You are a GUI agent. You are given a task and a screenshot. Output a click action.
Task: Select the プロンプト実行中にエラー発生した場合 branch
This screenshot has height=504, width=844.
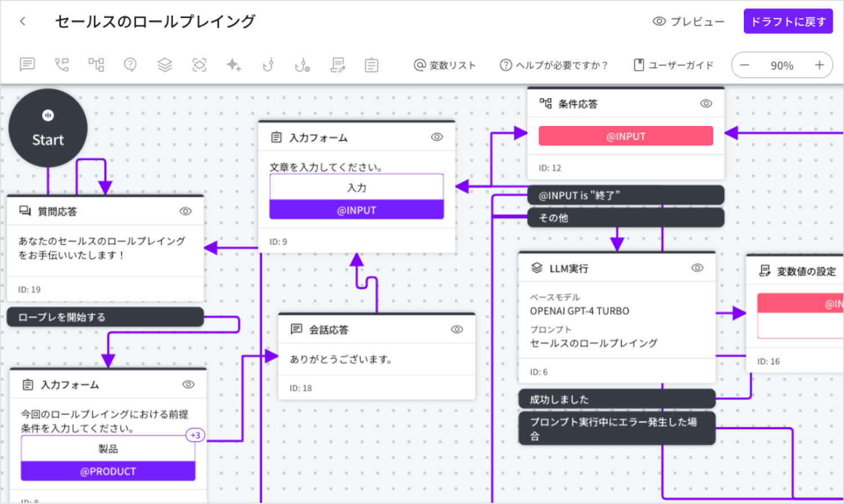pos(617,429)
